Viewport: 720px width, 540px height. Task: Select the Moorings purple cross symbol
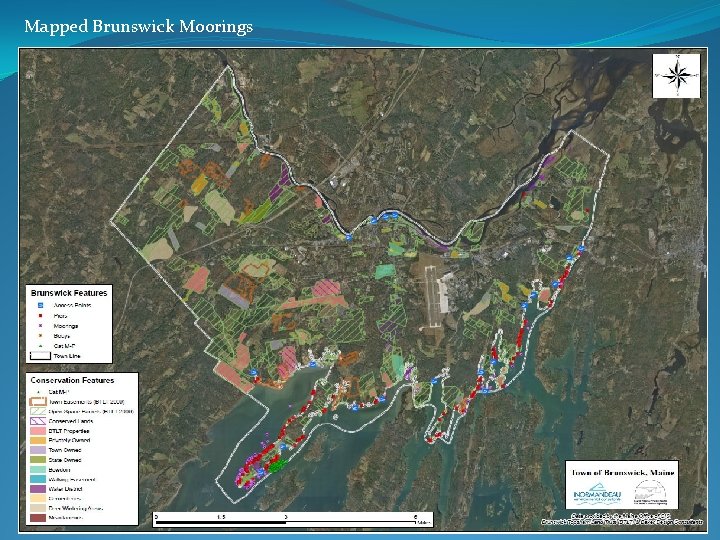40,326
